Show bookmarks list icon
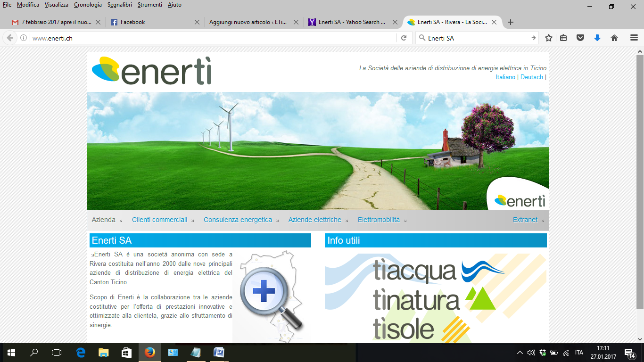The height and width of the screenshot is (362, 644). click(x=563, y=38)
